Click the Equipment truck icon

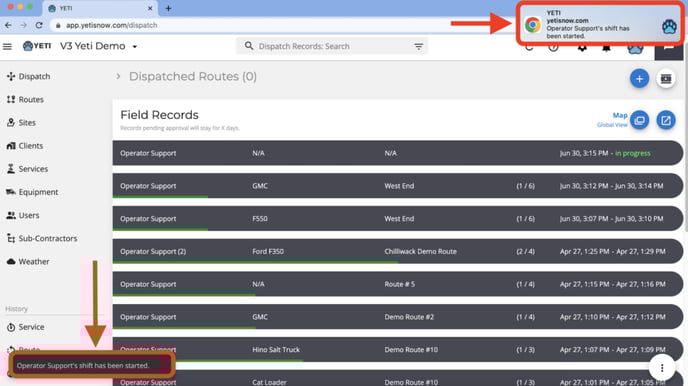11,192
